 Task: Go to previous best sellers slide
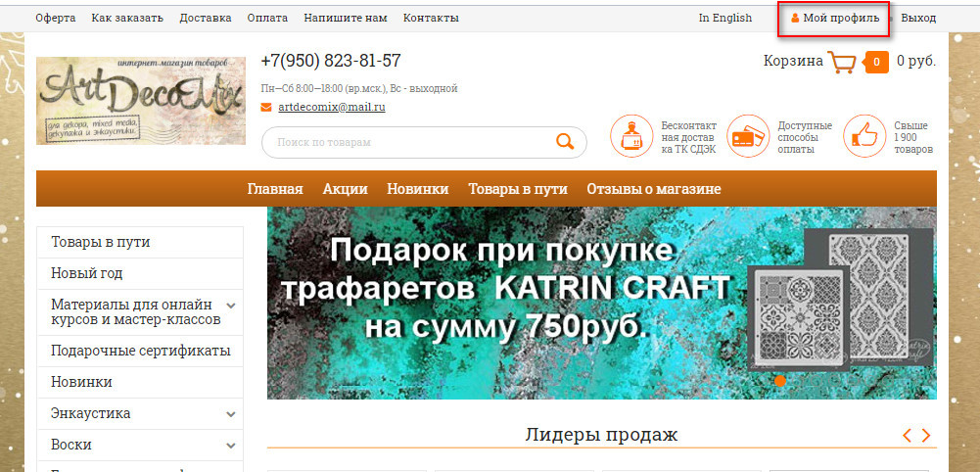907,436
